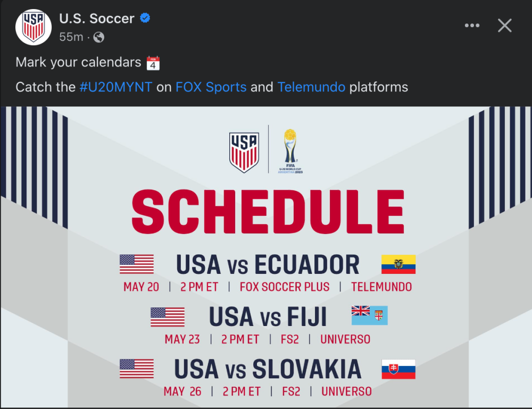Click the FIFA U-20 World Cup trophy logo
This screenshot has height=409, width=532.
click(x=290, y=151)
